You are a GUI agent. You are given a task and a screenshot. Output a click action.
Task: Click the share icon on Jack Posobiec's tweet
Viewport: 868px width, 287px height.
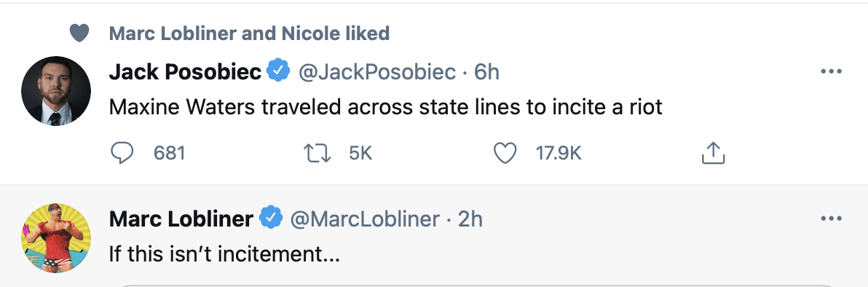click(713, 153)
